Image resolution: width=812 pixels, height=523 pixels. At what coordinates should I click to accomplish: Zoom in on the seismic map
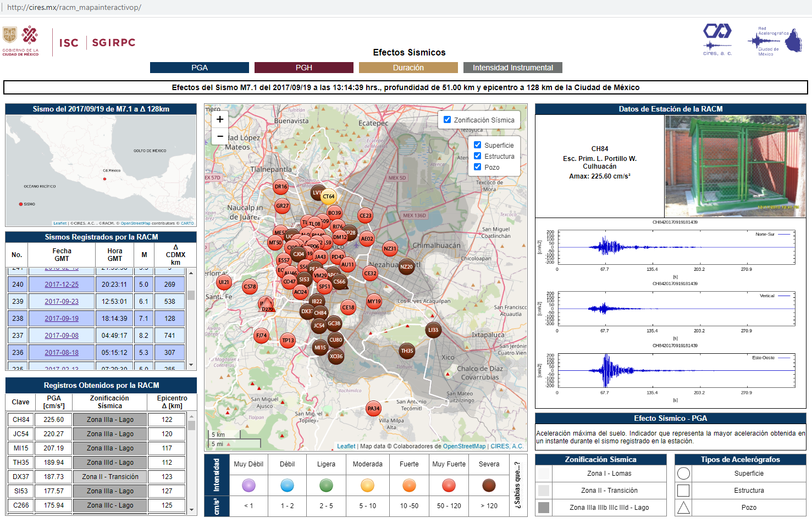click(x=220, y=119)
